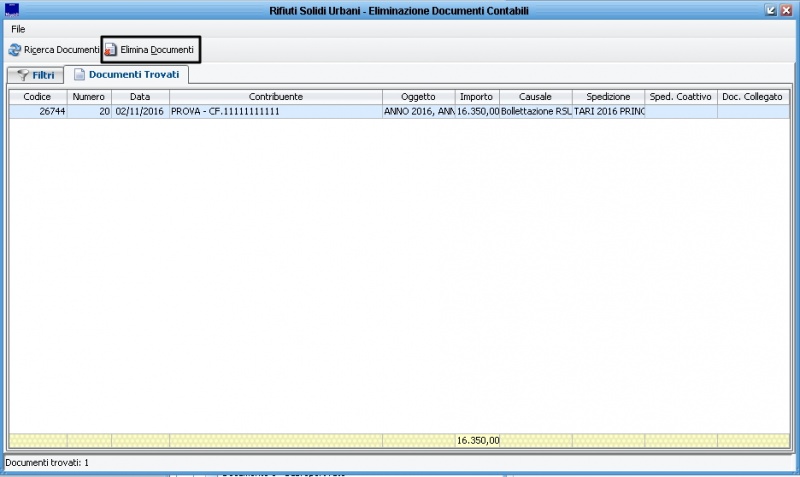Screen dimensions: 800x477
Task: Click the Ricerca Documenti search icon
Action: pos(15,49)
